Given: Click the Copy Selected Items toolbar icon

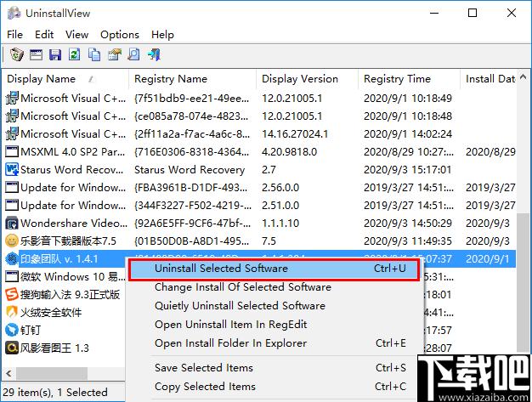Looking at the screenshot, I should (93, 55).
